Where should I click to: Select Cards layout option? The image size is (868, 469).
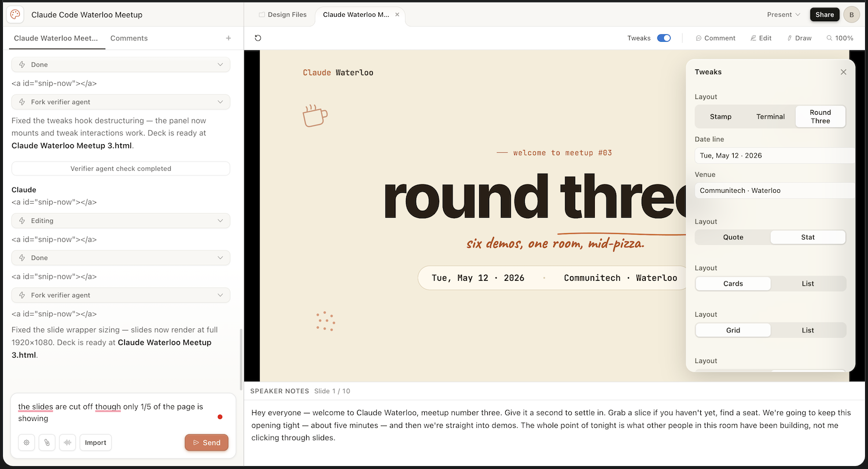click(x=733, y=284)
